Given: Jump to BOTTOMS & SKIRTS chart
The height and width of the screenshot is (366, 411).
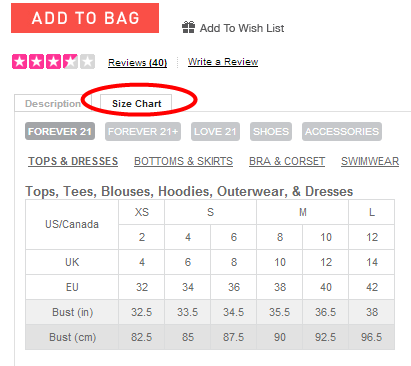Looking at the screenshot, I should [183, 161].
